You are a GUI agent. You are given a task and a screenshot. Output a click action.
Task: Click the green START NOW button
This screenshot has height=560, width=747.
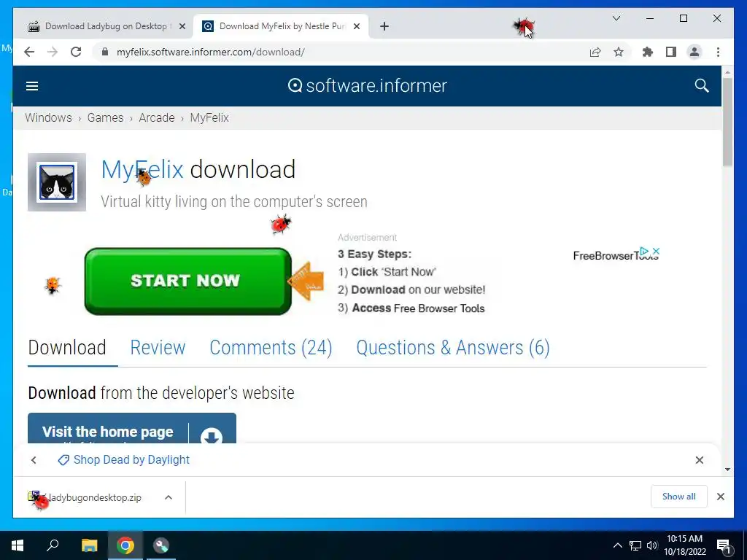(x=187, y=281)
